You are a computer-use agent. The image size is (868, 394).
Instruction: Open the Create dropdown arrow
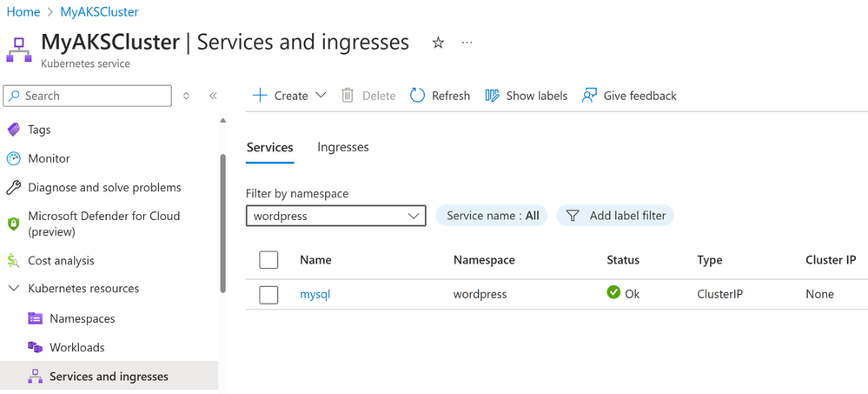[x=321, y=96]
